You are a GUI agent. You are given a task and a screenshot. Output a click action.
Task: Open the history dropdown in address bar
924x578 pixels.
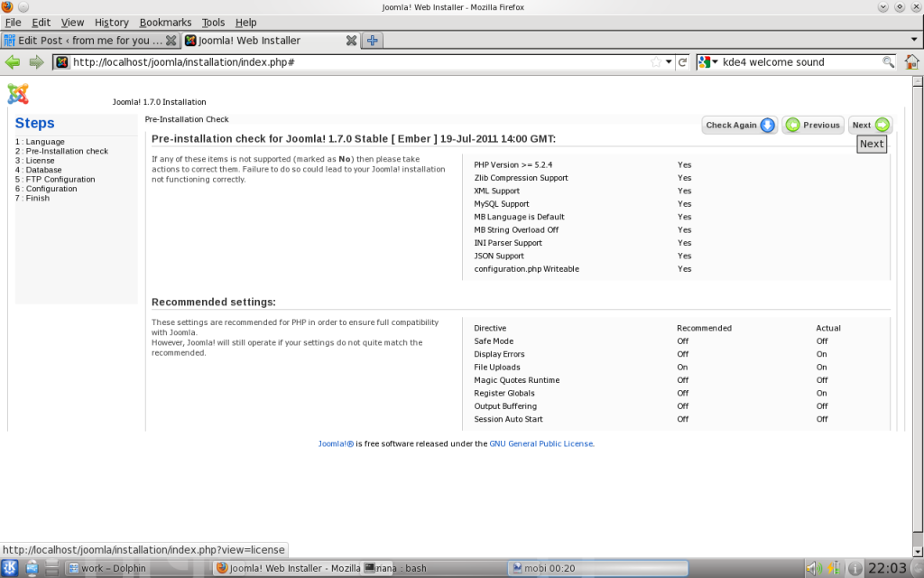(669, 62)
